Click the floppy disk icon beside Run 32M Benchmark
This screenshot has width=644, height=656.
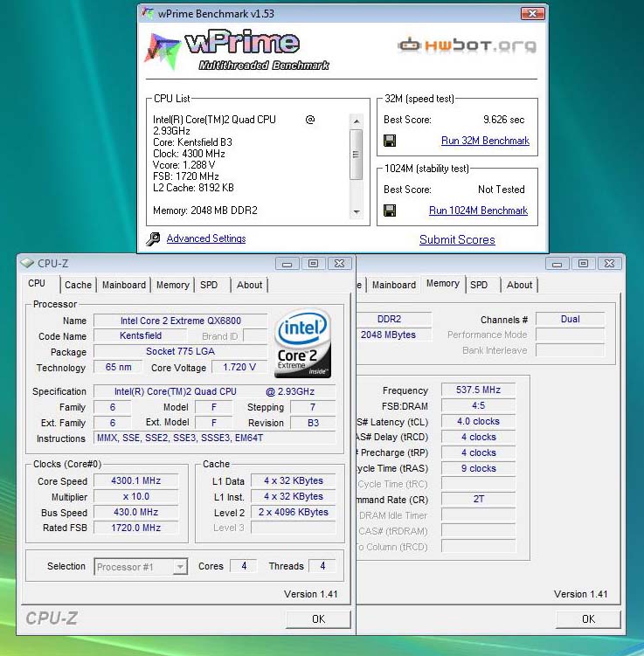point(390,141)
